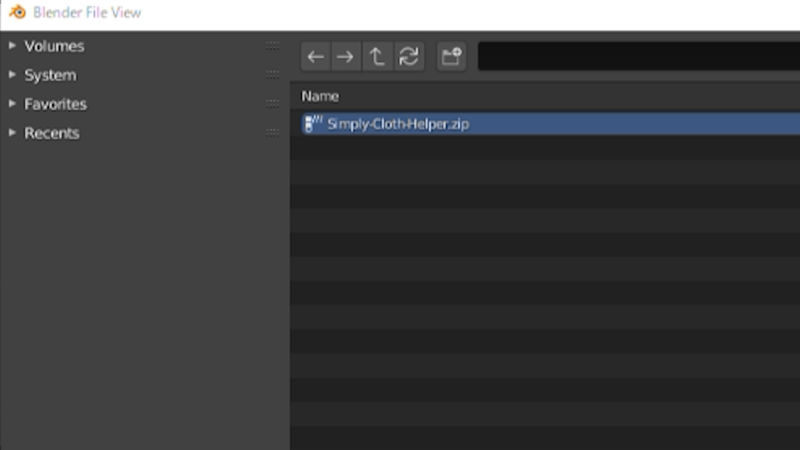Expand the Volumes panel

tap(12, 45)
